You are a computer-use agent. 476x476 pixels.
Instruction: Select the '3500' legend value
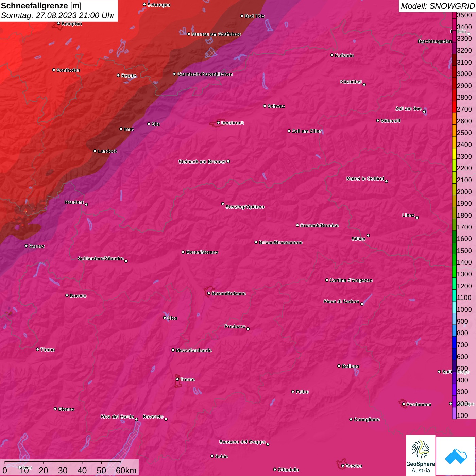click(464, 15)
